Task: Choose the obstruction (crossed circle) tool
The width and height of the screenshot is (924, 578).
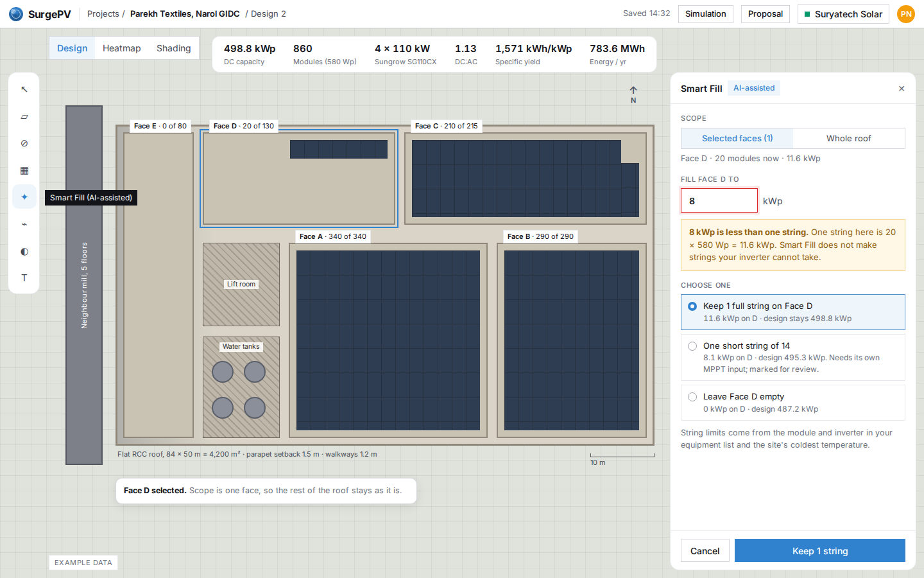Action: point(24,144)
